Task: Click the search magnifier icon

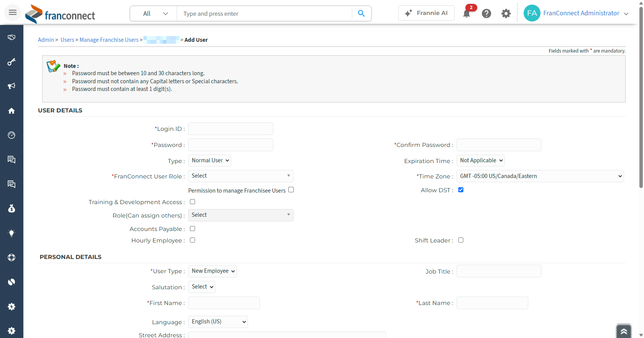Action: tap(361, 13)
